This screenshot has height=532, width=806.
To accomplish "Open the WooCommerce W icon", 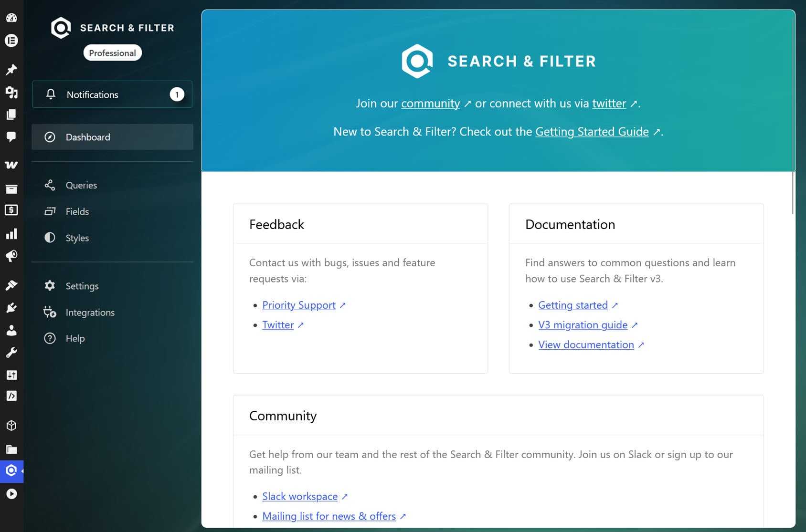I will click(11, 165).
